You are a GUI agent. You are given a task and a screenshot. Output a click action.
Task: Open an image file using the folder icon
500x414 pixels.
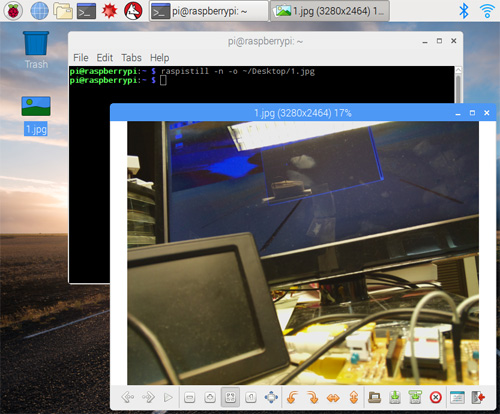[375, 397]
